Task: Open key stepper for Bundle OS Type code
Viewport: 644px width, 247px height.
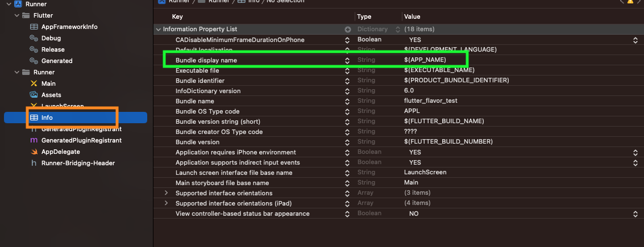Action: tap(347, 112)
